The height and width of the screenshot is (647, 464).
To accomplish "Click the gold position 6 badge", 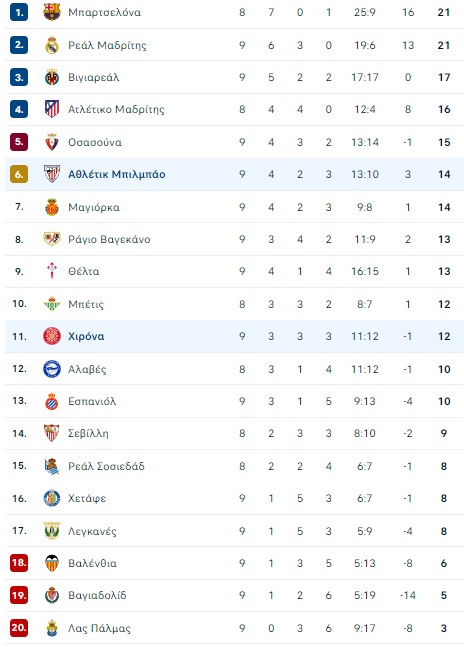I will [x=19, y=174].
